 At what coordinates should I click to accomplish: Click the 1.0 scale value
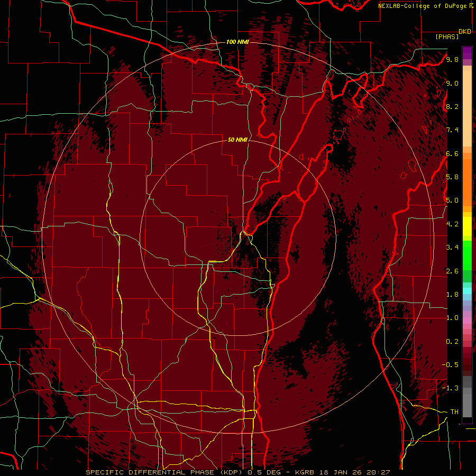click(452, 318)
